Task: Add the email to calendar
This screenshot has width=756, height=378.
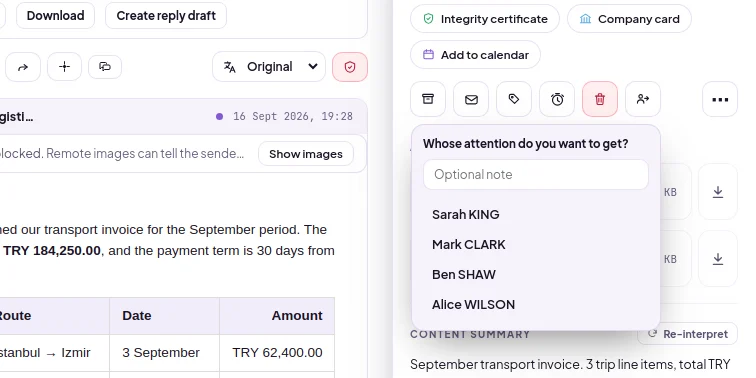Action: pos(475,54)
